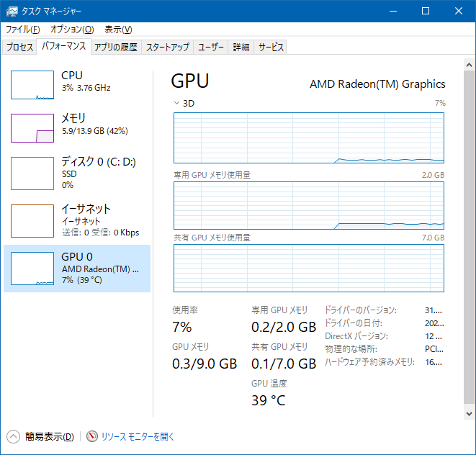Select the パフォーマンス tab
Screen dimensions: 476x455
[x=64, y=46]
